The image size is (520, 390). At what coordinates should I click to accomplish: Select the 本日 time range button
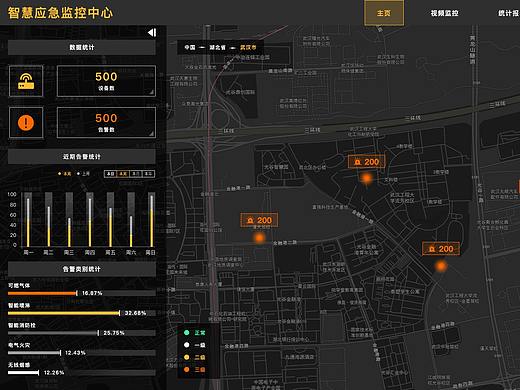(x=110, y=174)
